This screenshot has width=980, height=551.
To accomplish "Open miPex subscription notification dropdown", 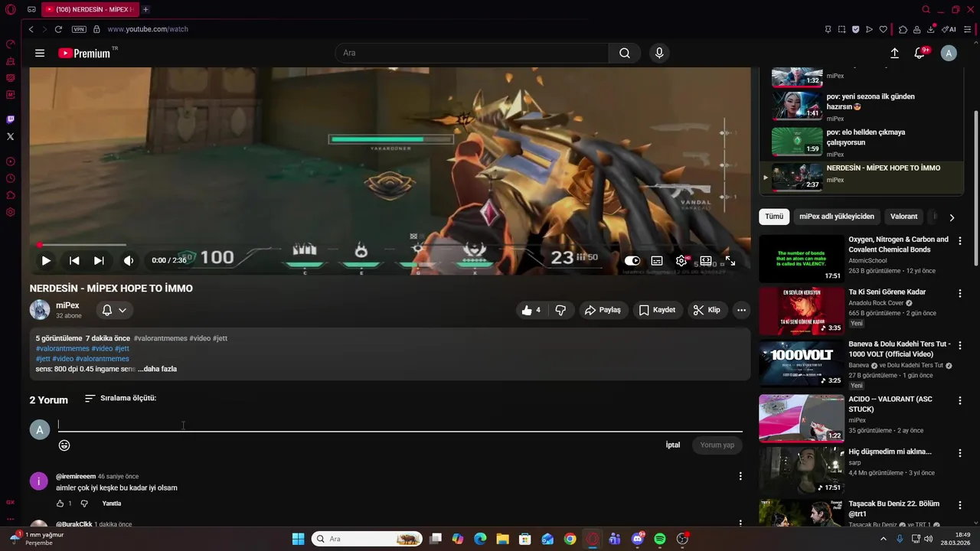I will pos(114,310).
